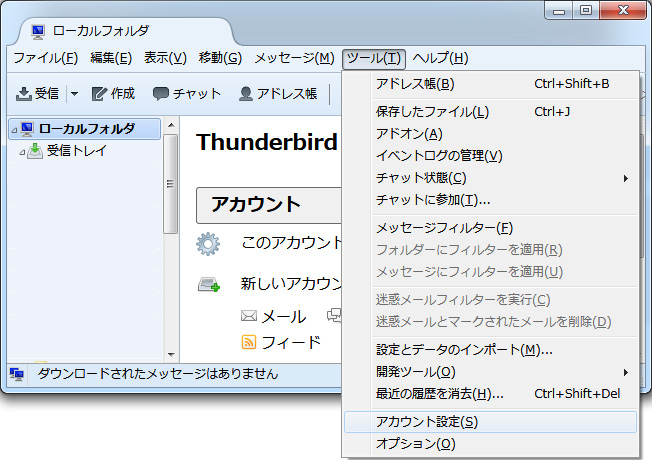Click the orange RSS feed icon
The height and width of the screenshot is (460, 652).
point(249,342)
